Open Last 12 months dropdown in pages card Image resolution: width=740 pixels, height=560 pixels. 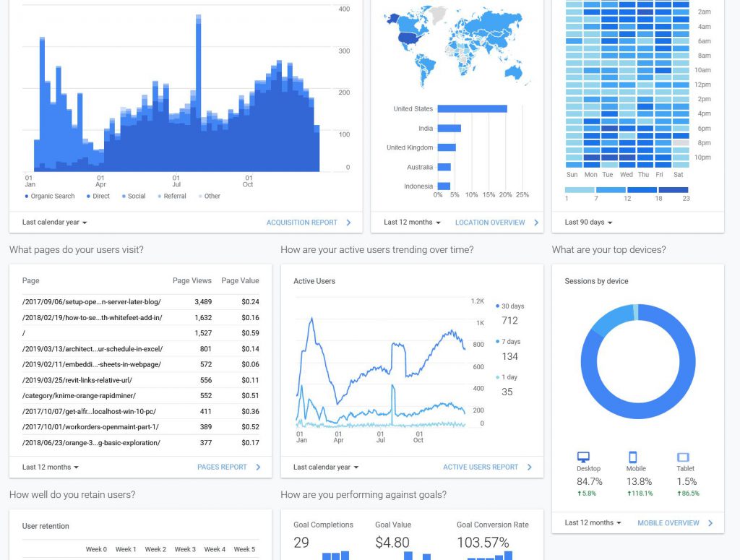51,468
